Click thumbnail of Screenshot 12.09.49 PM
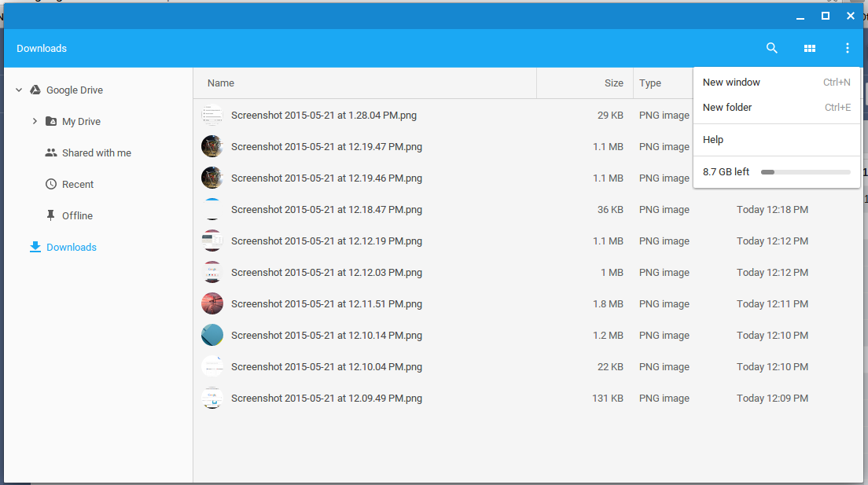868x485 pixels. (212, 398)
